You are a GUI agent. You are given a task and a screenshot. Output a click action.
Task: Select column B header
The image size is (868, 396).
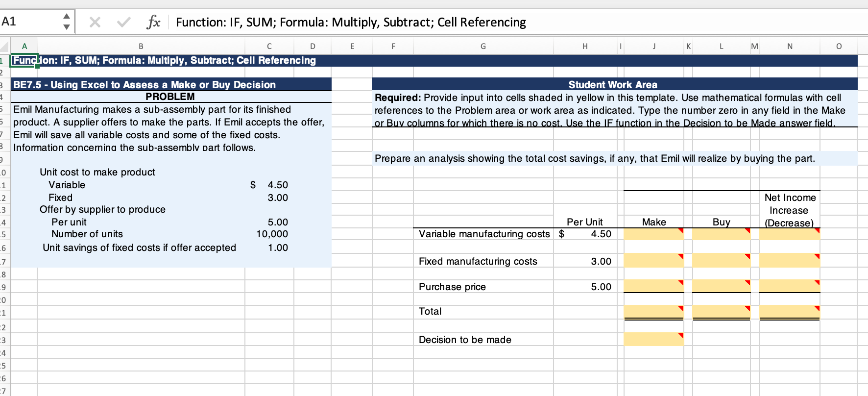(x=141, y=47)
